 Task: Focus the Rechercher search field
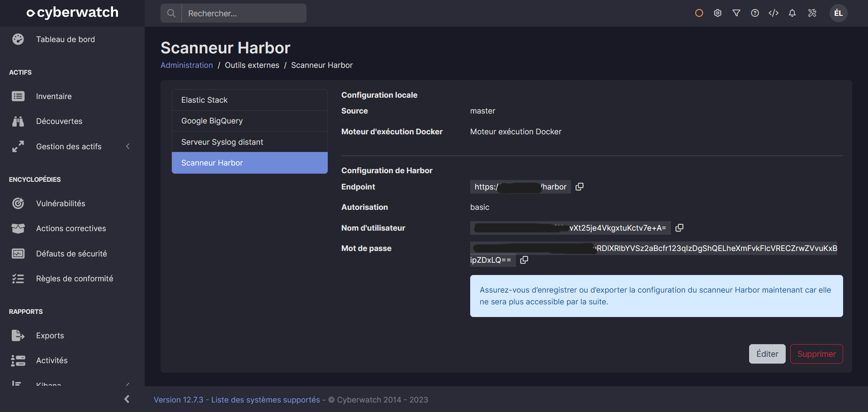244,13
